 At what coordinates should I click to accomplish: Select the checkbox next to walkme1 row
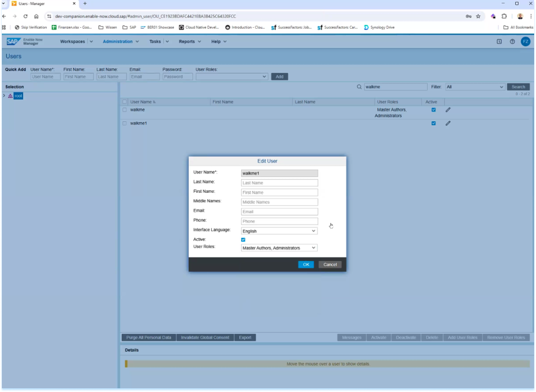[x=125, y=123]
